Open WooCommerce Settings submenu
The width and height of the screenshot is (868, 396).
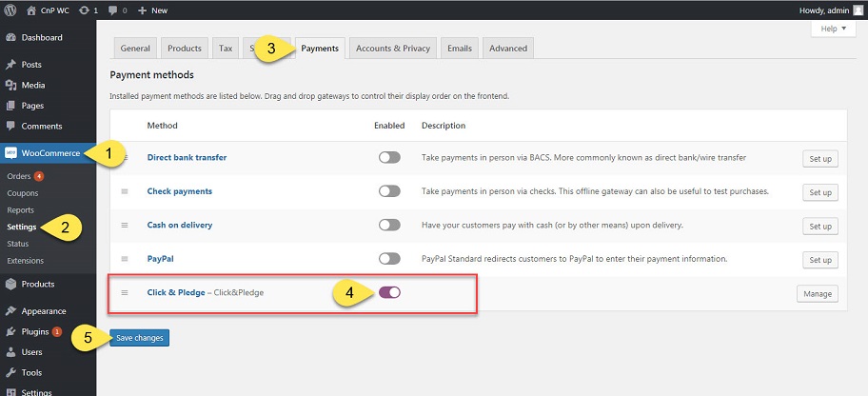[x=22, y=227]
